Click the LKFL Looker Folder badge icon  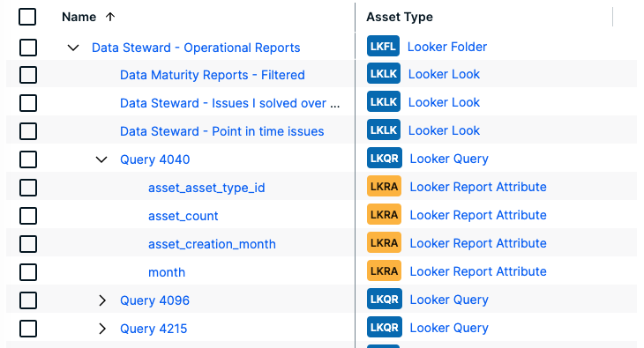[x=383, y=47]
